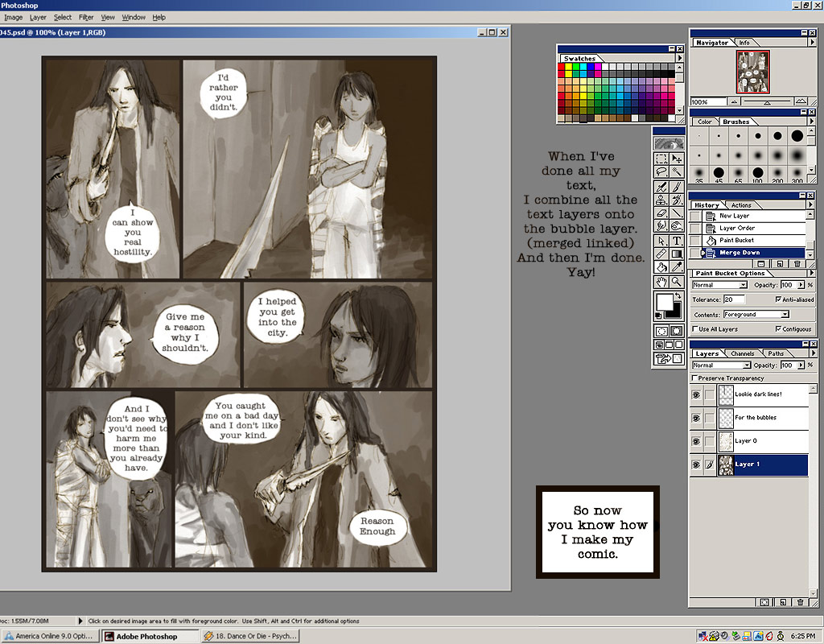
Task: Select the Rectangular Marquee tool
Action: [x=661, y=159]
